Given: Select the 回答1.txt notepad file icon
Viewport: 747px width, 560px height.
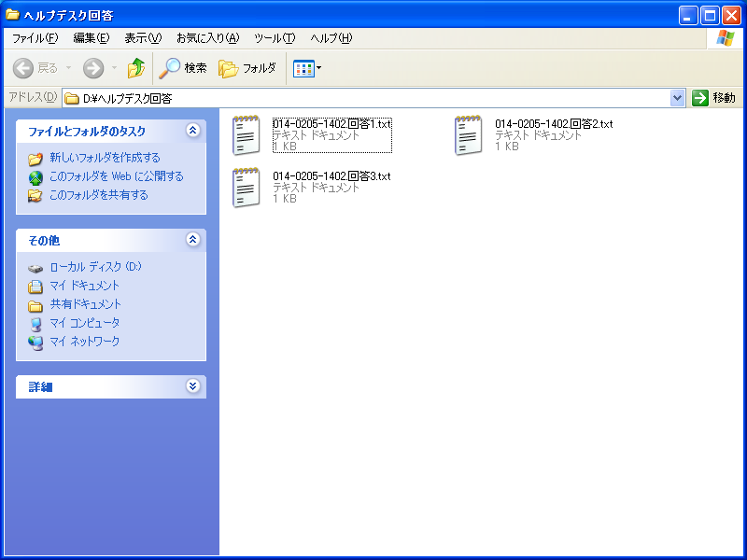Looking at the screenshot, I should [x=246, y=135].
